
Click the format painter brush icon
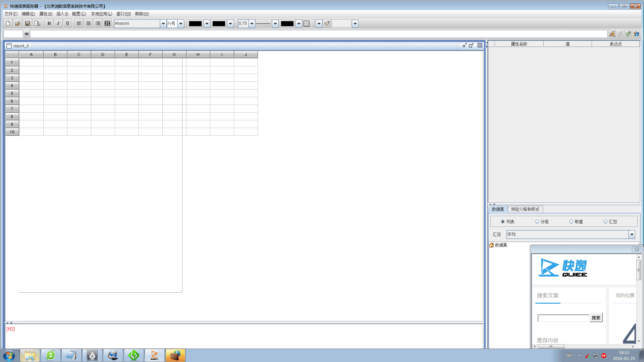327,23
